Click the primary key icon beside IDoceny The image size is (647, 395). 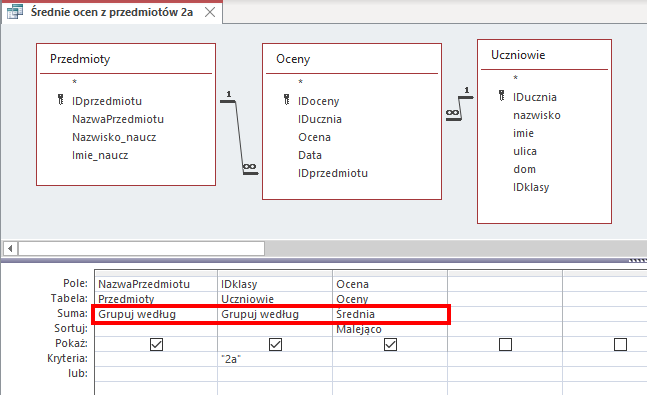click(287, 99)
